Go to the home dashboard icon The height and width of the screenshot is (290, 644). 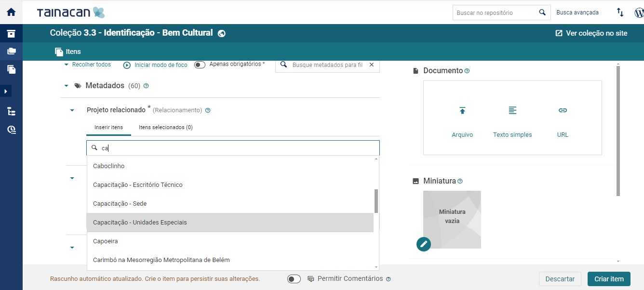tap(11, 13)
